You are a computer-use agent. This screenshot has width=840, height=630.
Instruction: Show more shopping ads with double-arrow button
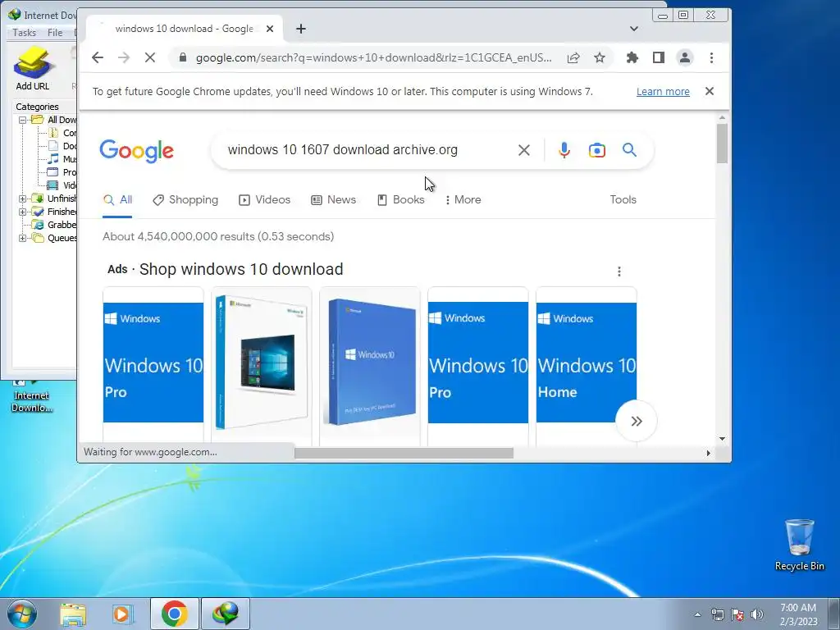[x=636, y=421]
